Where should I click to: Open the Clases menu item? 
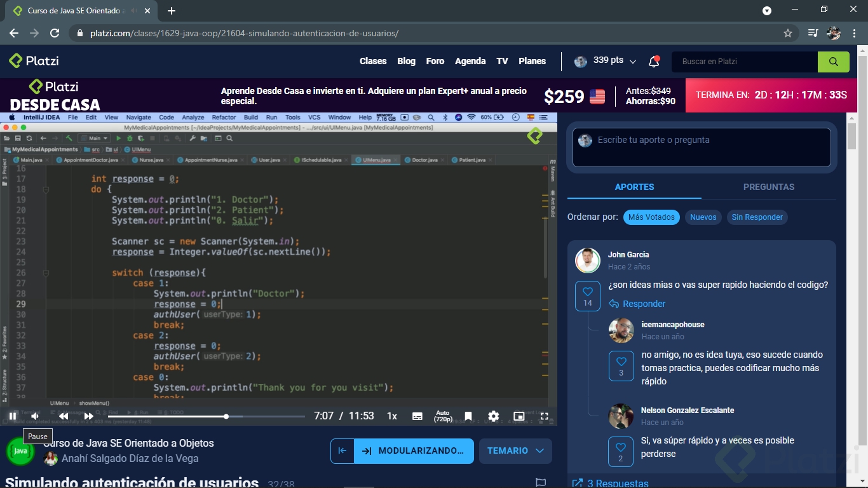tap(373, 61)
